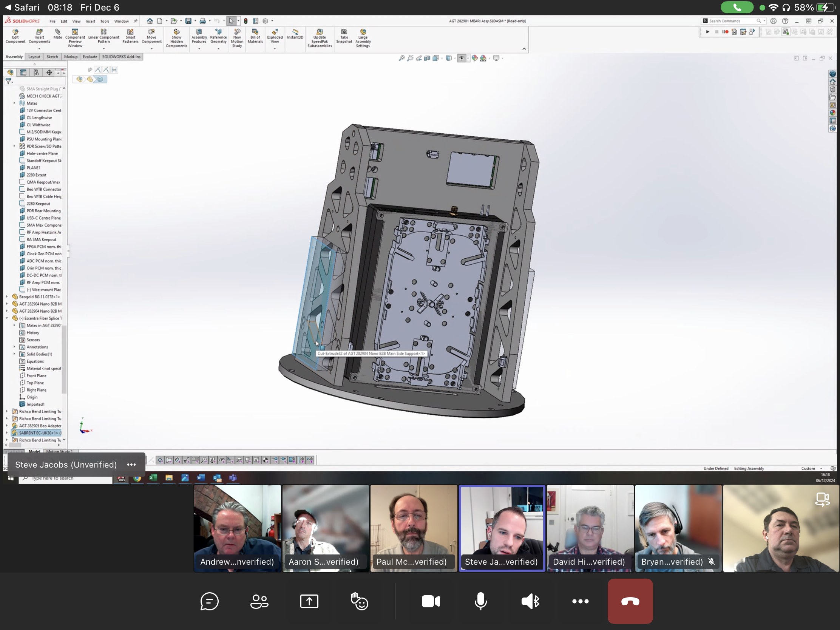Select the Mate tool
Image resolution: width=840 pixels, height=630 pixels.
[x=58, y=34]
